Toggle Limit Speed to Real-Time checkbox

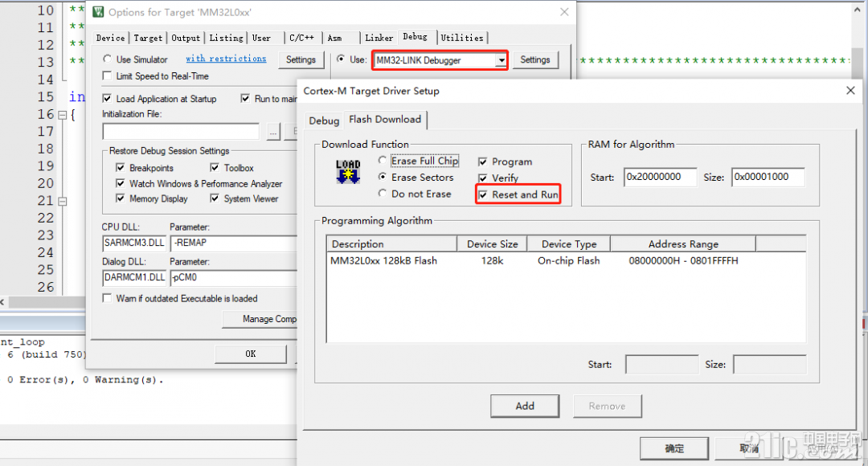click(108, 76)
